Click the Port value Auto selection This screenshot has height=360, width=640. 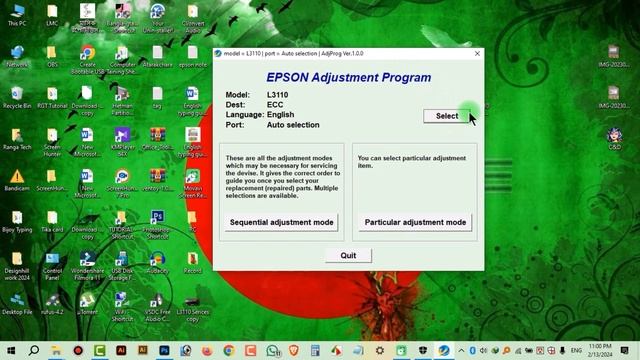[293, 125]
